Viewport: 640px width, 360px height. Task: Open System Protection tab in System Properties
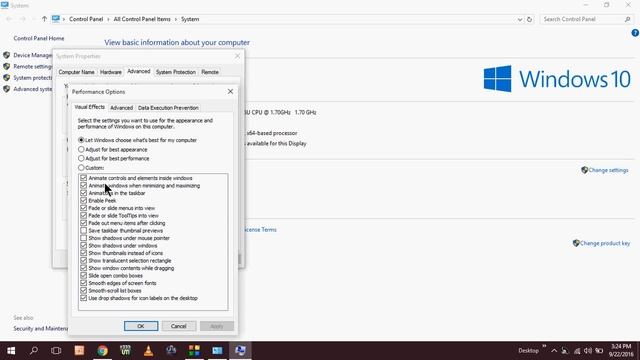(176, 72)
